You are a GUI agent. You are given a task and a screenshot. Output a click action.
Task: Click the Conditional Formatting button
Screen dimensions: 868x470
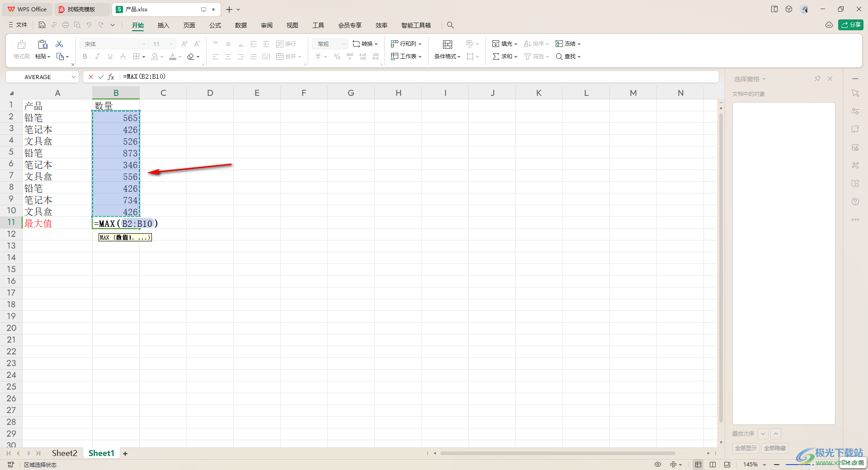click(x=447, y=50)
